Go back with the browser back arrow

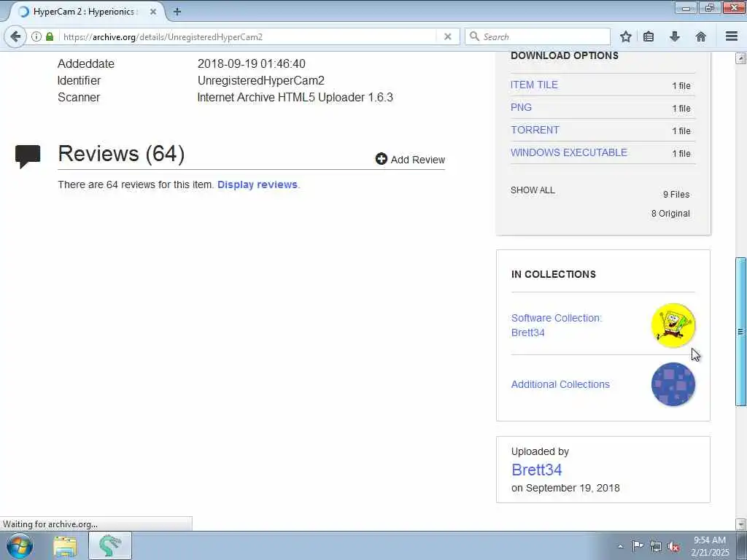pos(15,36)
